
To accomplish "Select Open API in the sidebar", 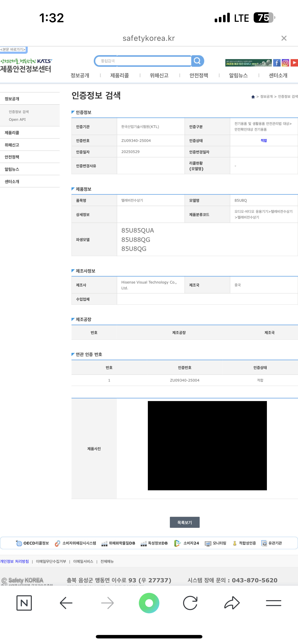I will tap(17, 119).
